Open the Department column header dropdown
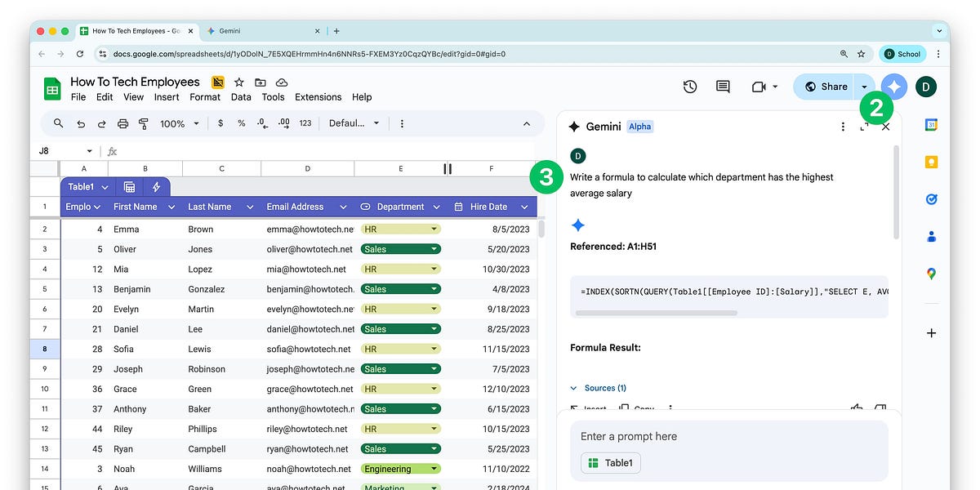Viewport: 980px width, 490px height. pos(437,207)
